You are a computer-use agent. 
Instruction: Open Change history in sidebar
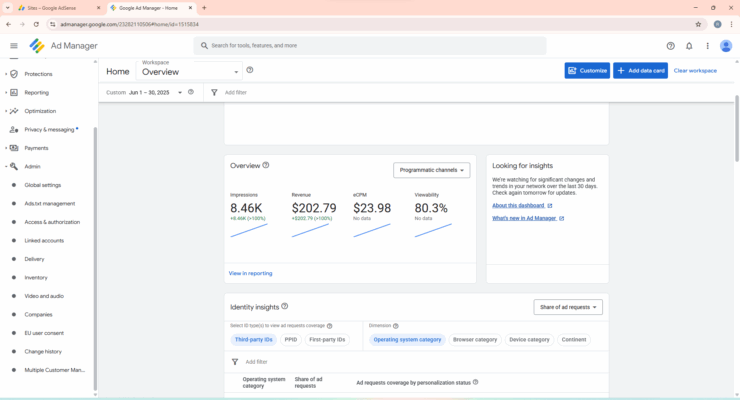[x=43, y=351]
